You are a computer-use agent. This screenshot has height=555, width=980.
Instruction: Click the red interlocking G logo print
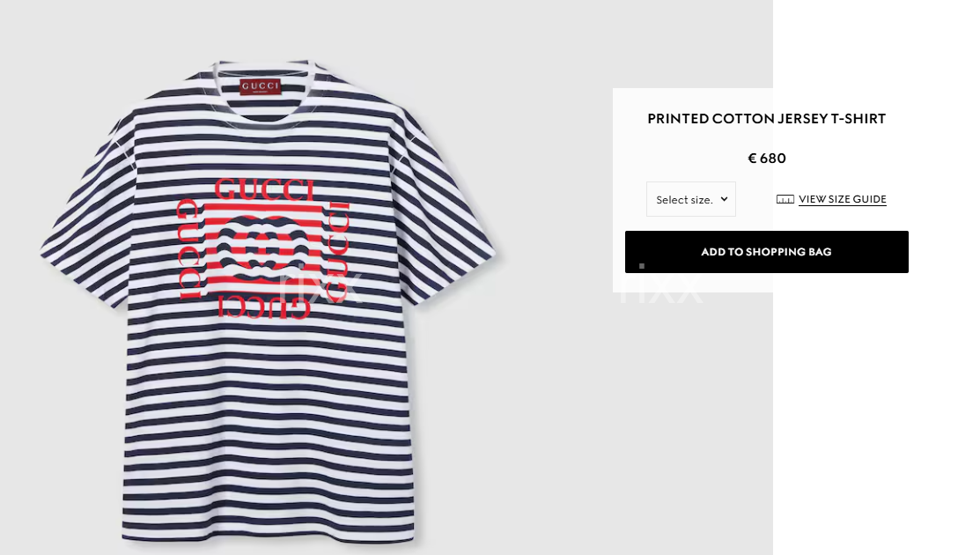(262, 248)
